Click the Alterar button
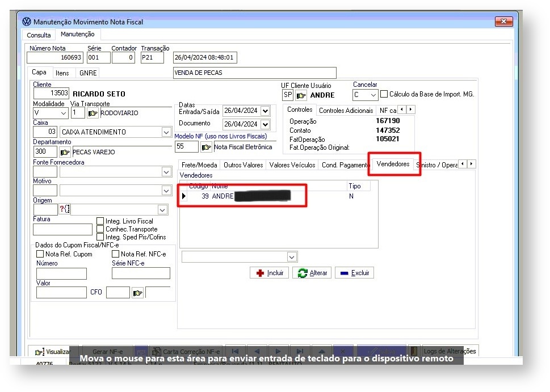 pos(312,273)
